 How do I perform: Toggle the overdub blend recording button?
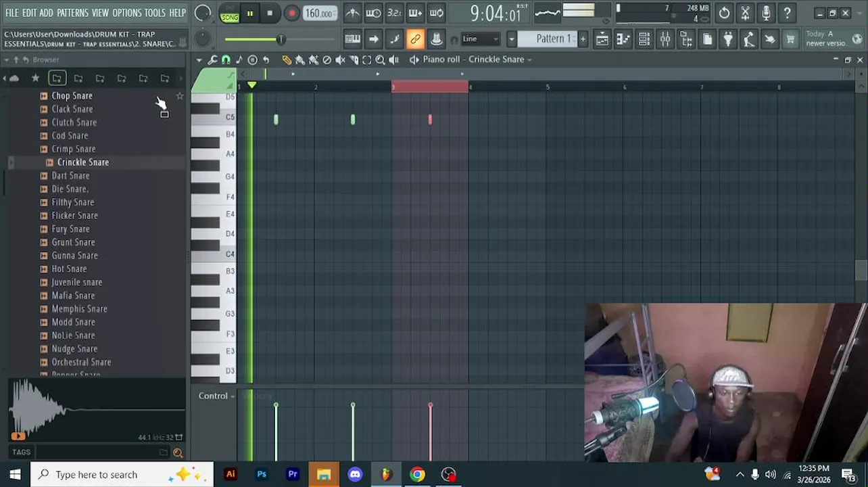click(x=415, y=13)
